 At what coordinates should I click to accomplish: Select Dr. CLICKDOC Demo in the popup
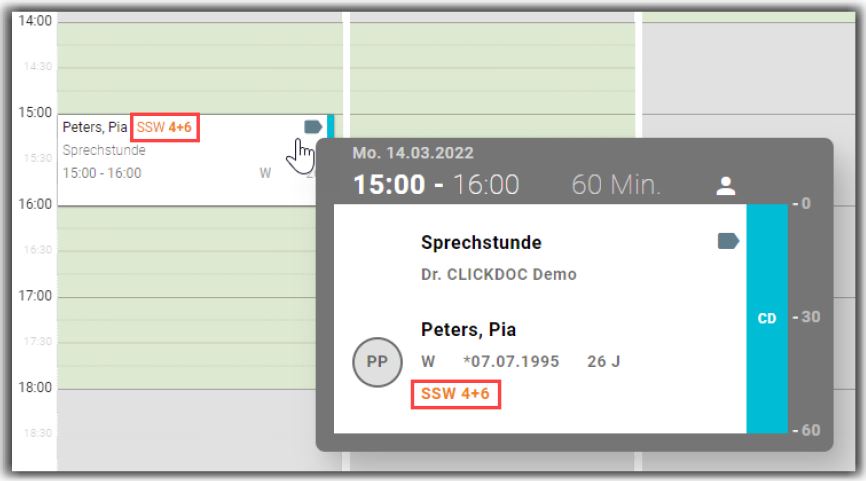coord(498,274)
